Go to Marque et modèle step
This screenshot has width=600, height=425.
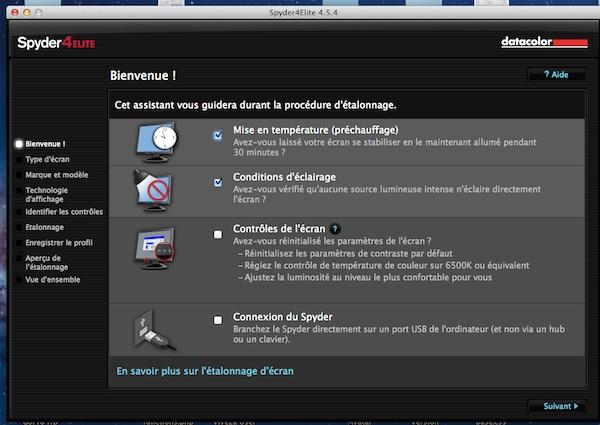click(57, 175)
